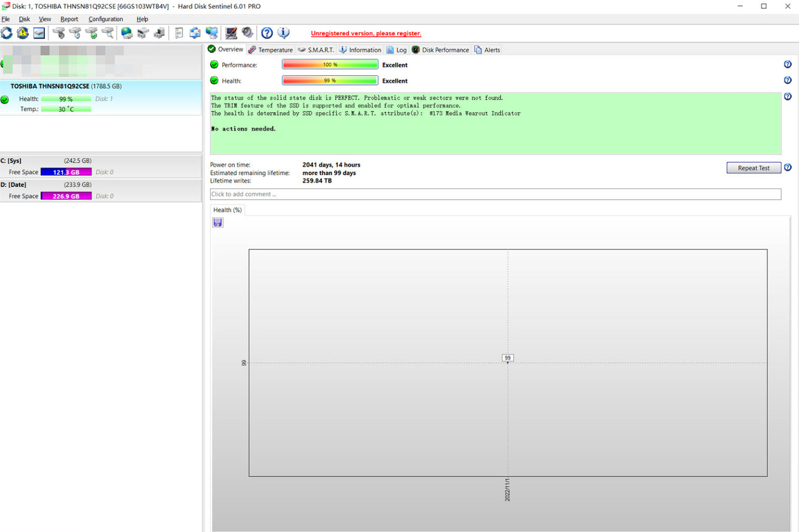799x532 pixels.
Task: Click the green status check beside TOSHIBA disk
Action: (5, 100)
